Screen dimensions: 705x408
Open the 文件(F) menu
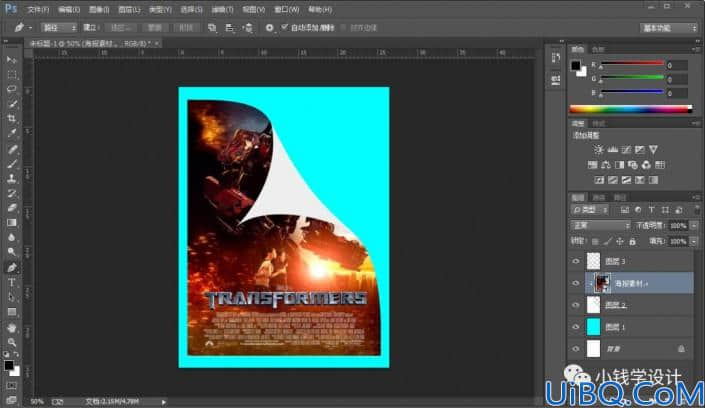click(x=38, y=9)
